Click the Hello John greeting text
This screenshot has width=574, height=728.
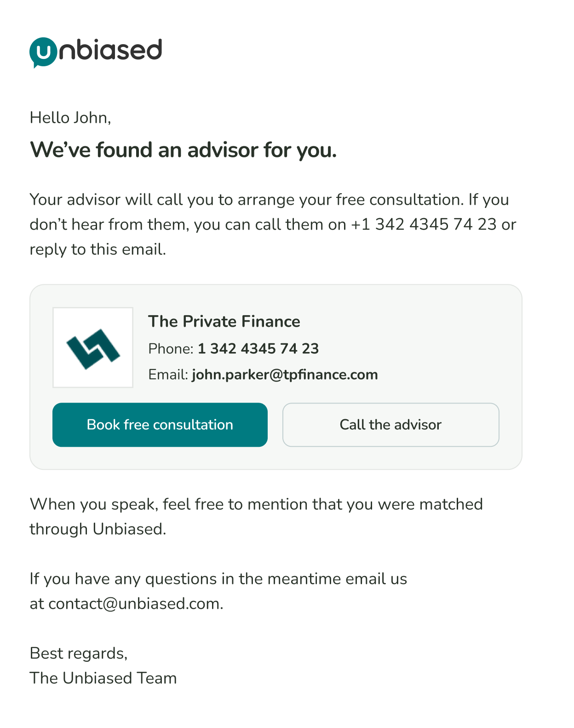[70, 118]
